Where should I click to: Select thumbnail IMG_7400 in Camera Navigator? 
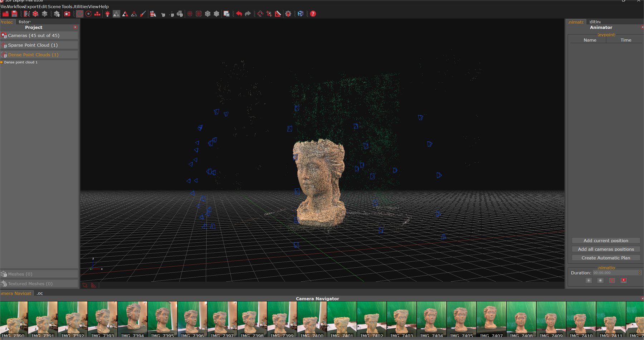pos(312,320)
